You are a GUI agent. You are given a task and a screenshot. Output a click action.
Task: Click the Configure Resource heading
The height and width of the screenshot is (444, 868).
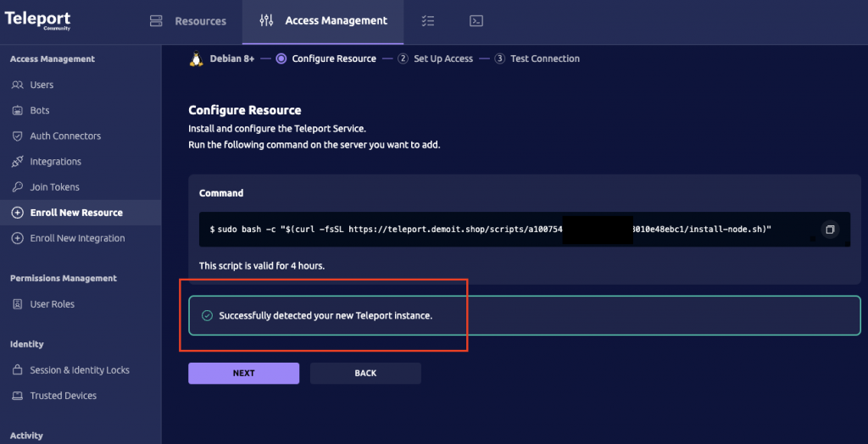pyautogui.click(x=245, y=110)
